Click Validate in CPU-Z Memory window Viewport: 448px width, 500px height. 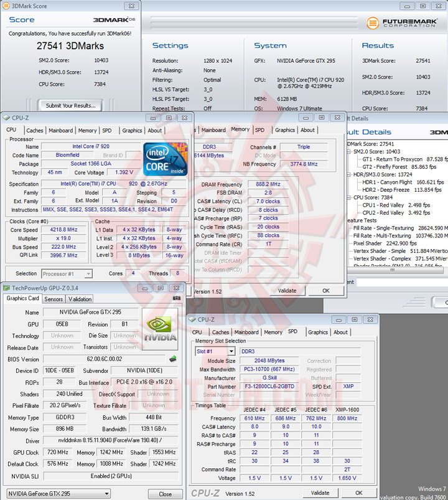[x=287, y=291]
